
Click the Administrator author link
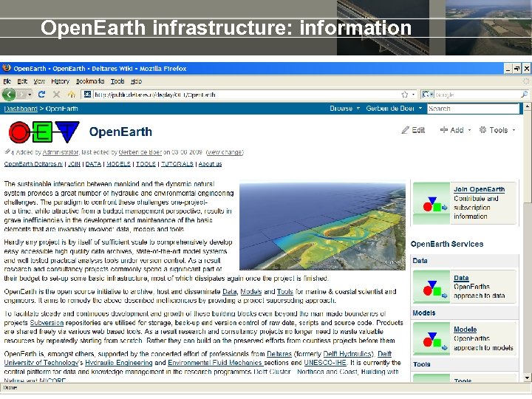(61, 152)
